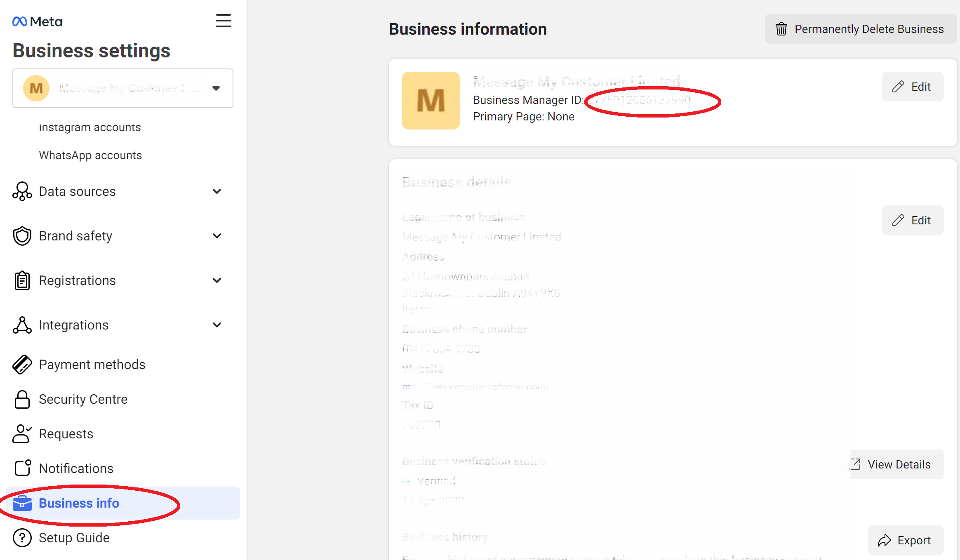Select the Integrations label
960x560 pixels.
(x=74, y=325)
